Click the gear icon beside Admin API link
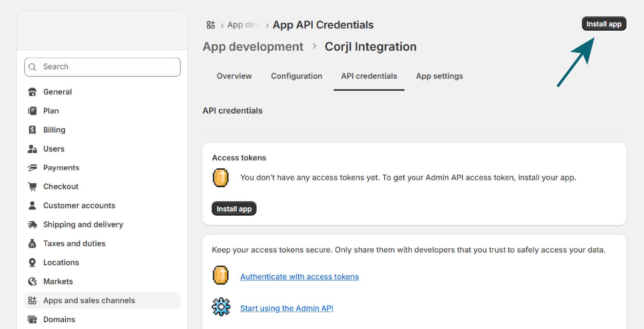Image resolution: width=644 pixels, height=329 pixels. coord(221,307)
